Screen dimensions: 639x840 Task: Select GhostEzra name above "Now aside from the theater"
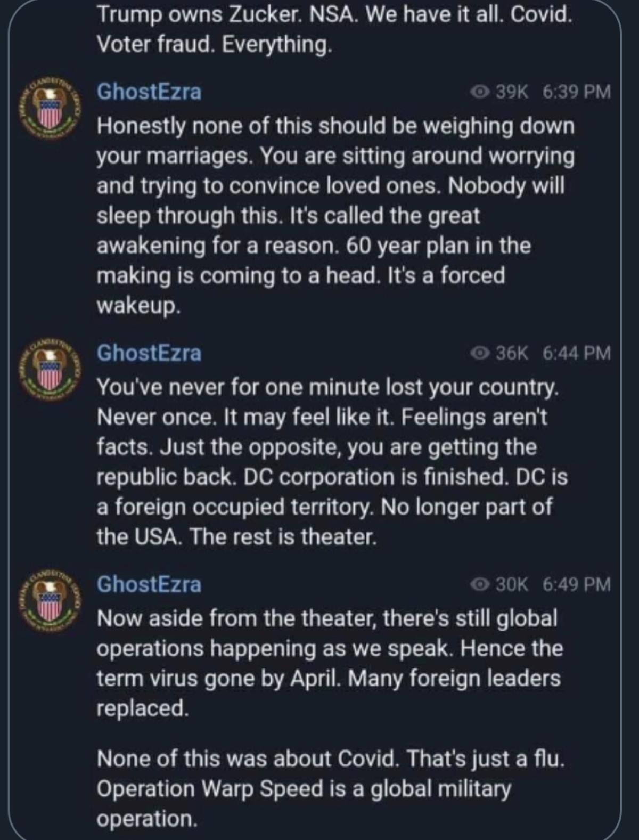[149, 584]
